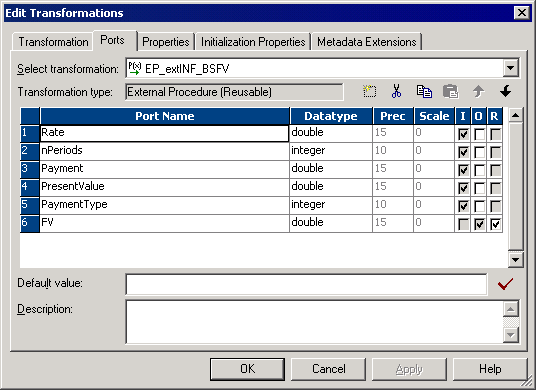The width and height of the screenshot is (536, 390).
Task: Click Scale value of Payment row
Action: pyautogui.click(x=434, y=170)
